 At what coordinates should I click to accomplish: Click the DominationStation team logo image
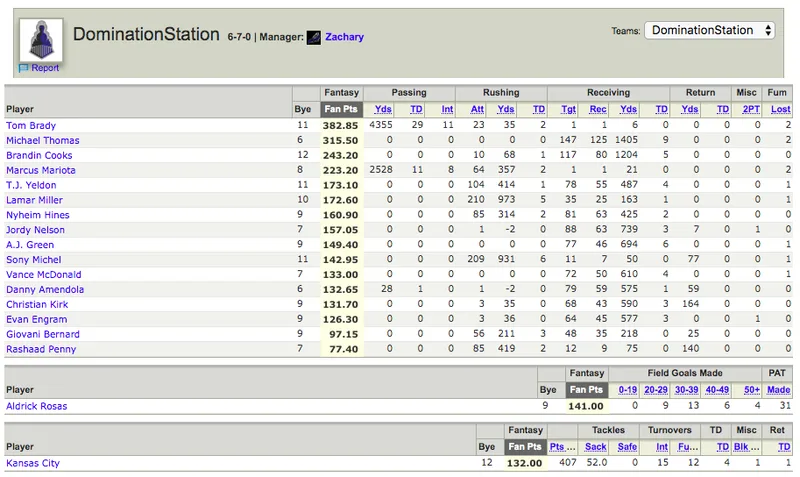click(41, 40)
